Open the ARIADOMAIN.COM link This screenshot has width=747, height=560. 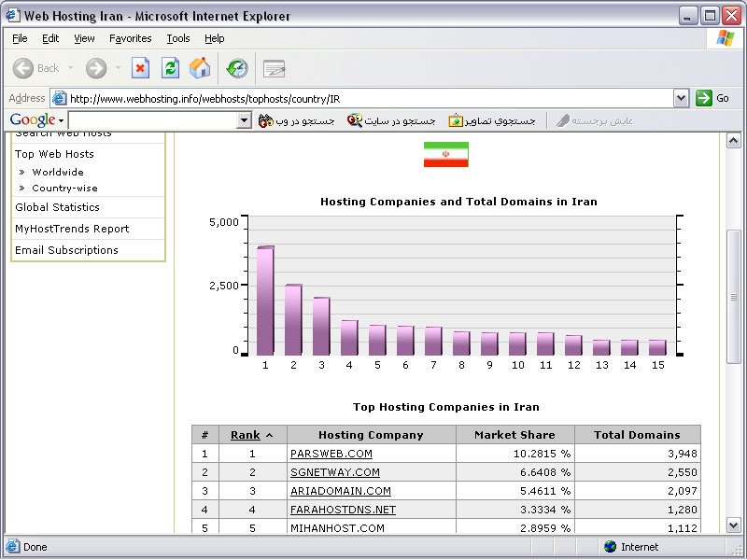[x=340, y=491]
